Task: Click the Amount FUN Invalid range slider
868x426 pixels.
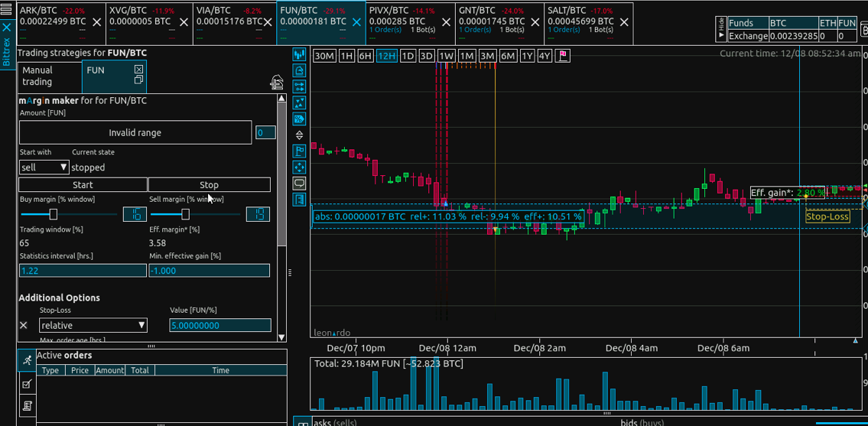Action: [135, 132]
